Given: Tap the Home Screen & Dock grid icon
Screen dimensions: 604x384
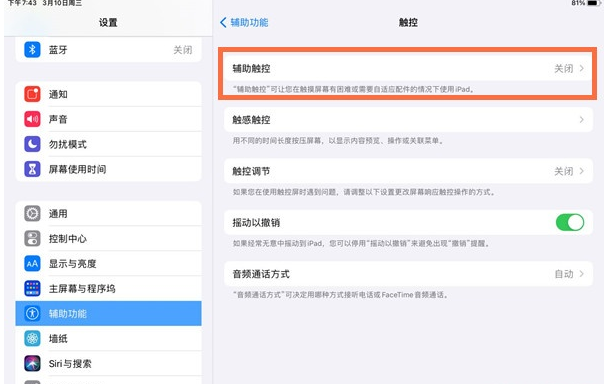Looking at the screenshot, I should 32,288.
